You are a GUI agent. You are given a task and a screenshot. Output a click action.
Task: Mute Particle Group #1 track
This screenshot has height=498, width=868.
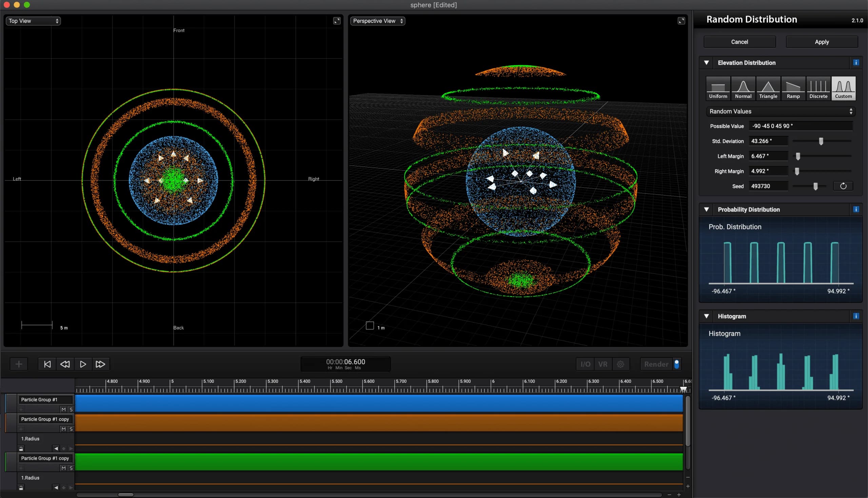(63, 409)
